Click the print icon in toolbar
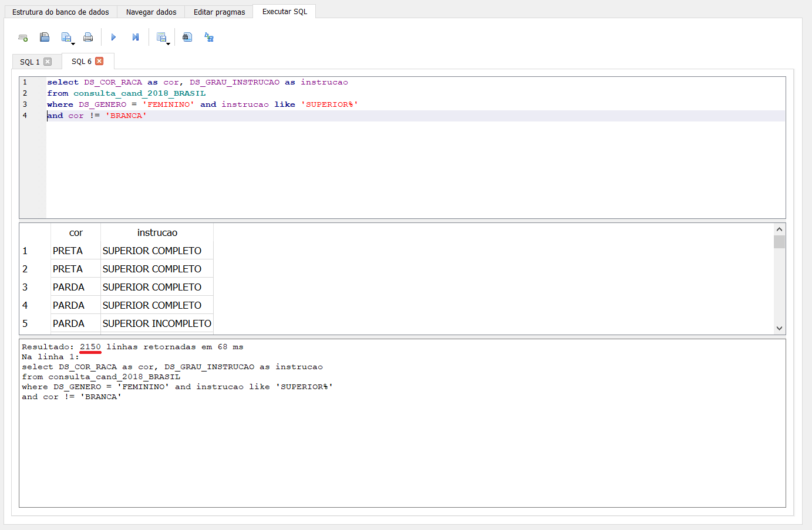This screenshot has width=812, height=530. click(x=88, y=38)
